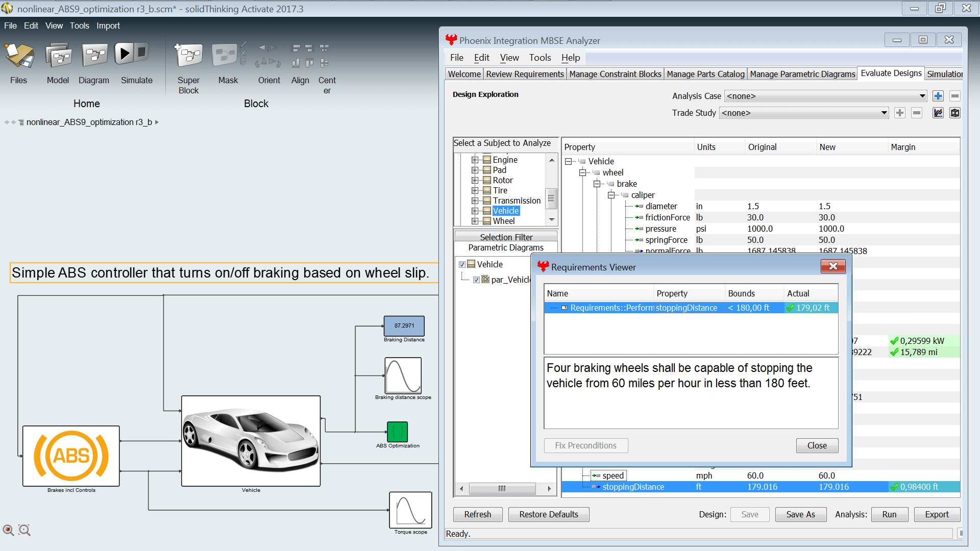This screenshot has width=980, height=551.
Task: Select the Braking Distance display block
Action: point(404,325)
